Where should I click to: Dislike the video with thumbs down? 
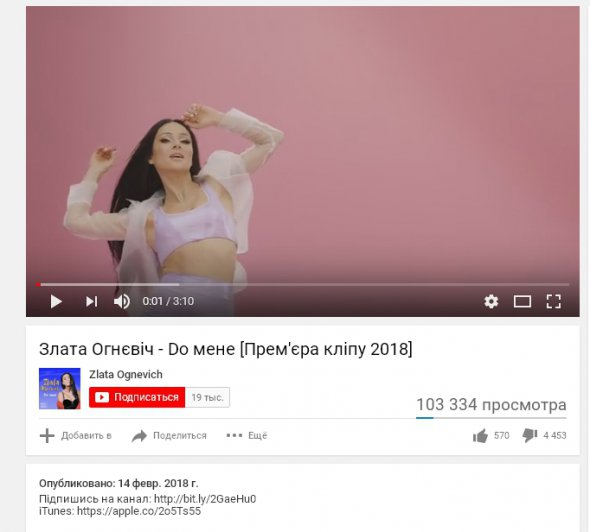click(x=530, y=436)
